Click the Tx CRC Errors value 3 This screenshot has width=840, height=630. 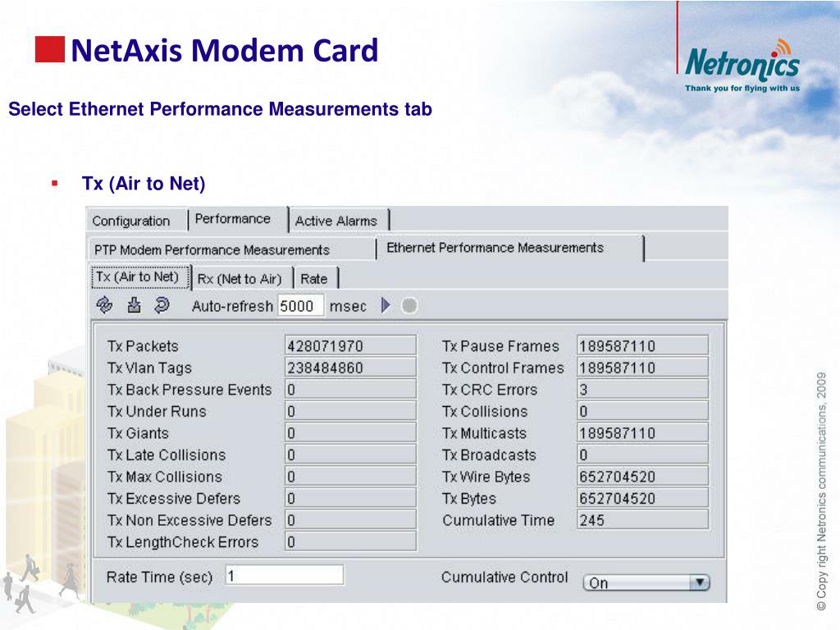[x=643, y=390]
